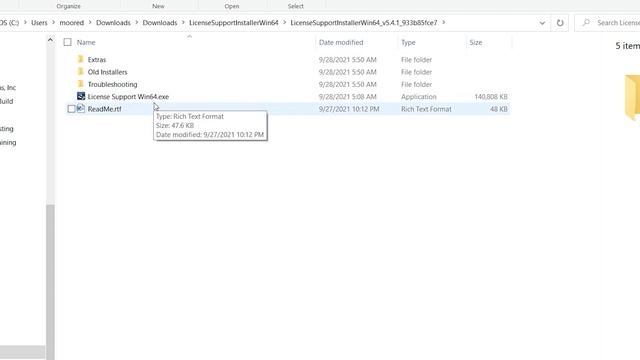Sort by the Type column header
640x360 pixels.
pyautogui.click(x=408, y=42)
